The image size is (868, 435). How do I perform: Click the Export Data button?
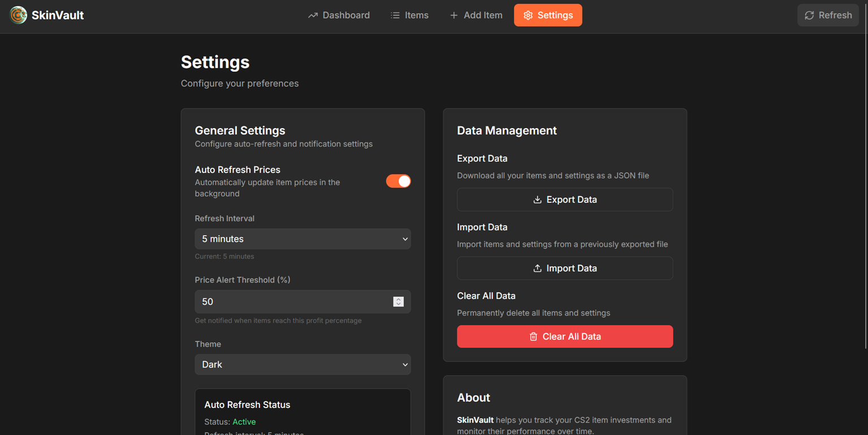tap(565, 199)
